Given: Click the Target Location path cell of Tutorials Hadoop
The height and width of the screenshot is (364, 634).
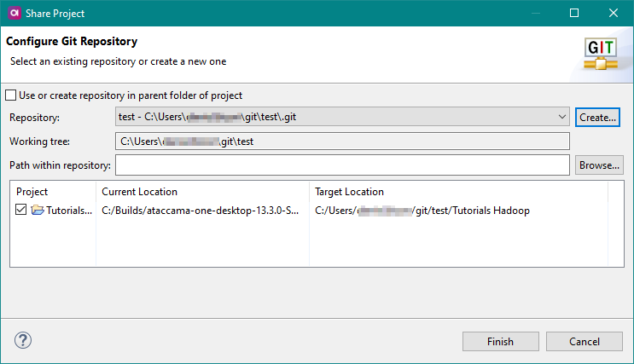Looking at the screenshot, I should click(422, 211).
